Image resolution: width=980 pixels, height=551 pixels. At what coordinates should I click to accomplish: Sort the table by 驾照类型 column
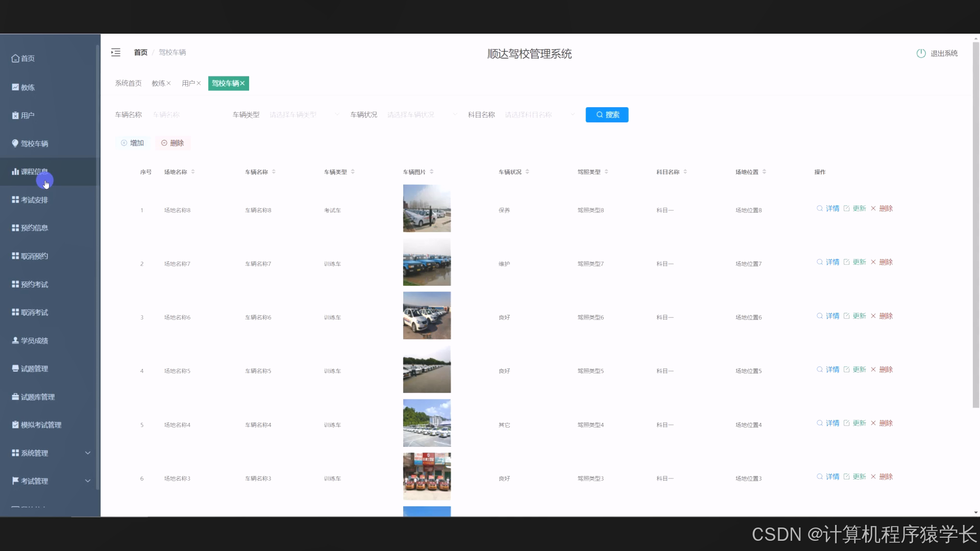coord(606,172)
